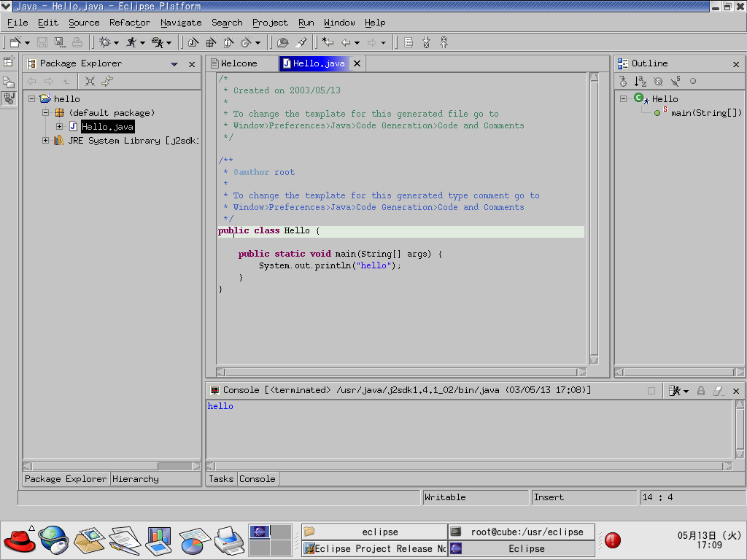Select main(String[]) in the Outline
Image resolution: width=747 pixels, height=560 pixels.
click(x=706, y=113)
